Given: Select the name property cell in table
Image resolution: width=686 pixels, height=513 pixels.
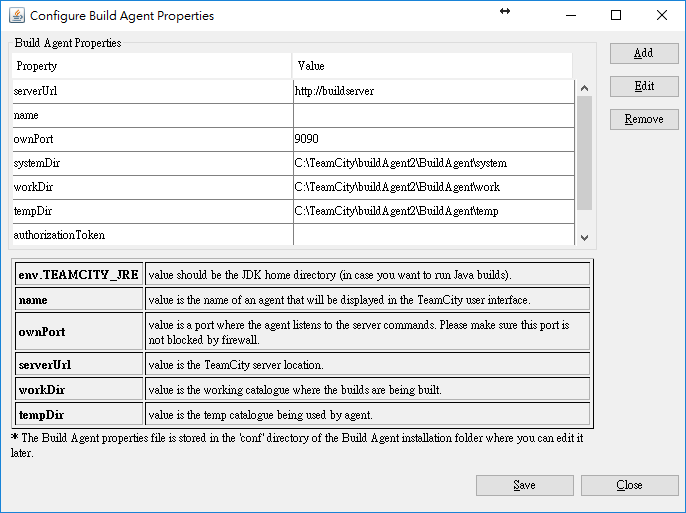Looking at the screenshot, I should point(153,115).
